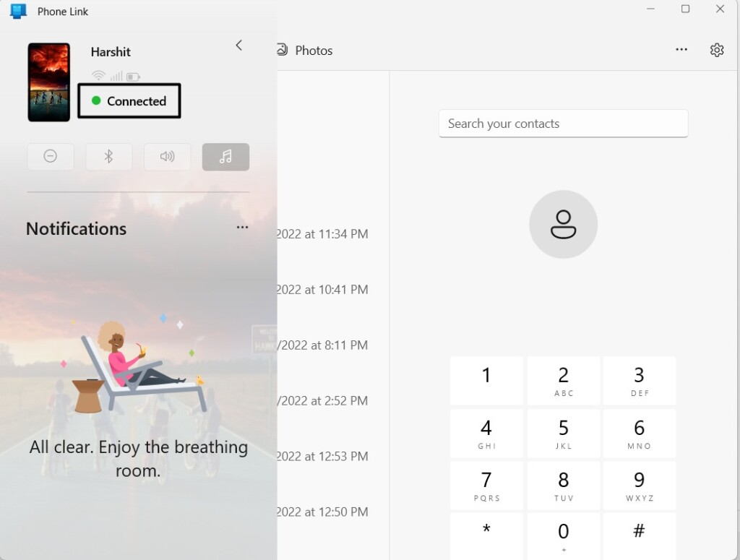The height and width of the screenshot is (560, 740).
Task: Click the Search your contacts field
Action: click(x=563, y=124)
